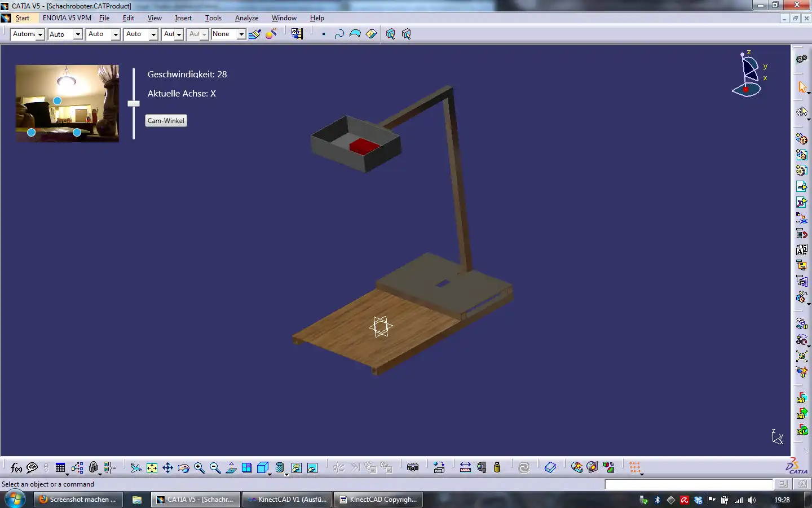Toggle the lock icon in bottom toolbar
Viewport: 812px width, 508px height.
click(x=94, y=467)
